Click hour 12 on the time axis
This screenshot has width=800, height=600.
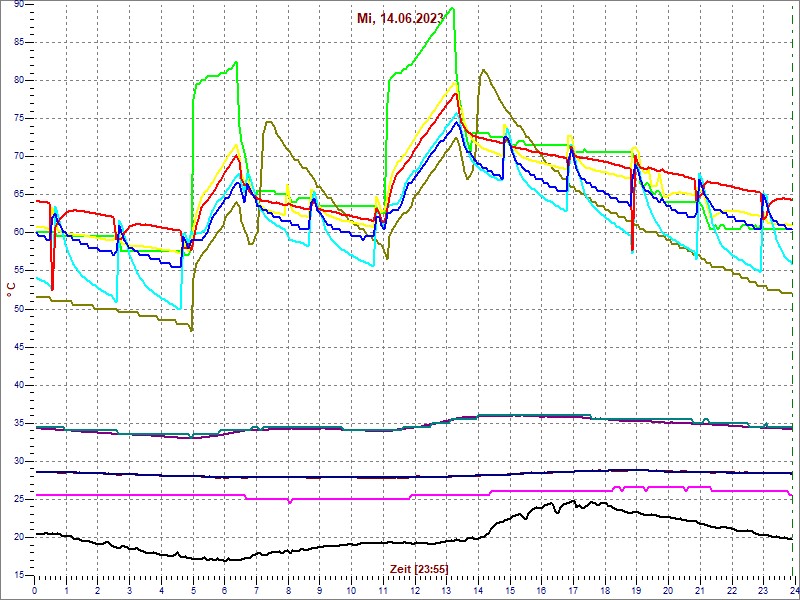point(415,590)
